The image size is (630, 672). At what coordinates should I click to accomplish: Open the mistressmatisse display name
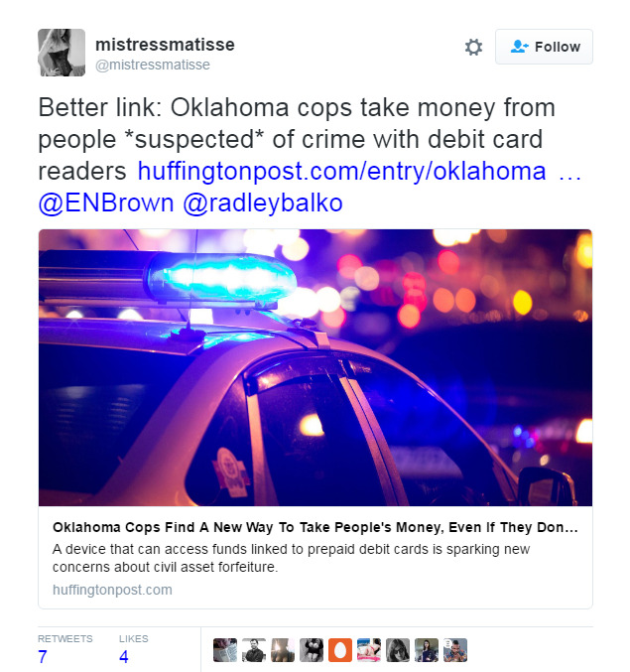(x=165, y=45)
